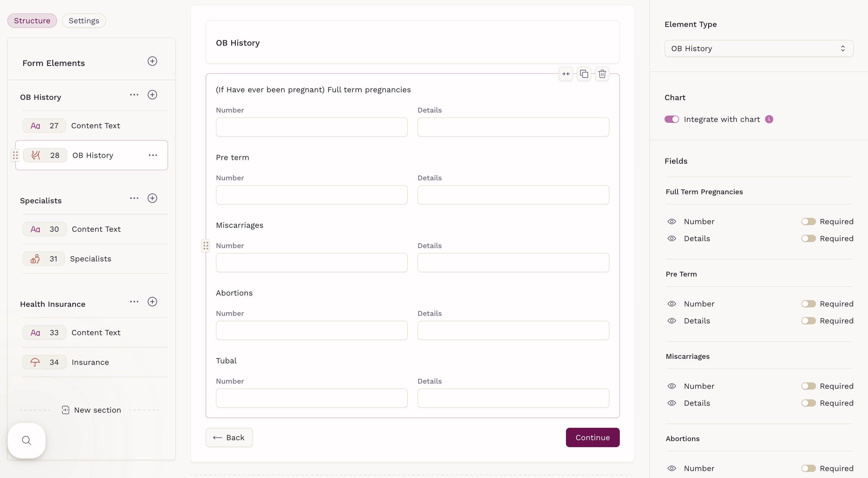
Task: Click the Miscarriages Number input field
Action: click(311, 263)
